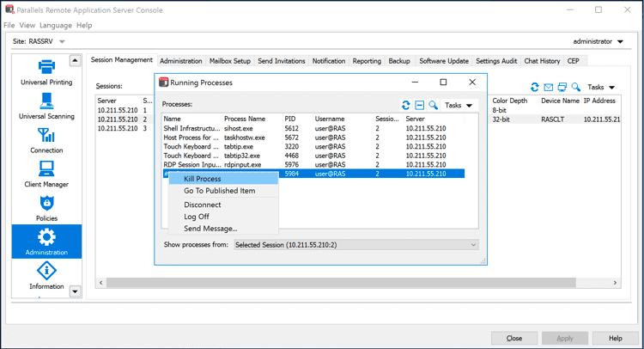The image size is (644, 349).
Task: Select the tabtip.exe process row
Action: click(x=313, y=147)
